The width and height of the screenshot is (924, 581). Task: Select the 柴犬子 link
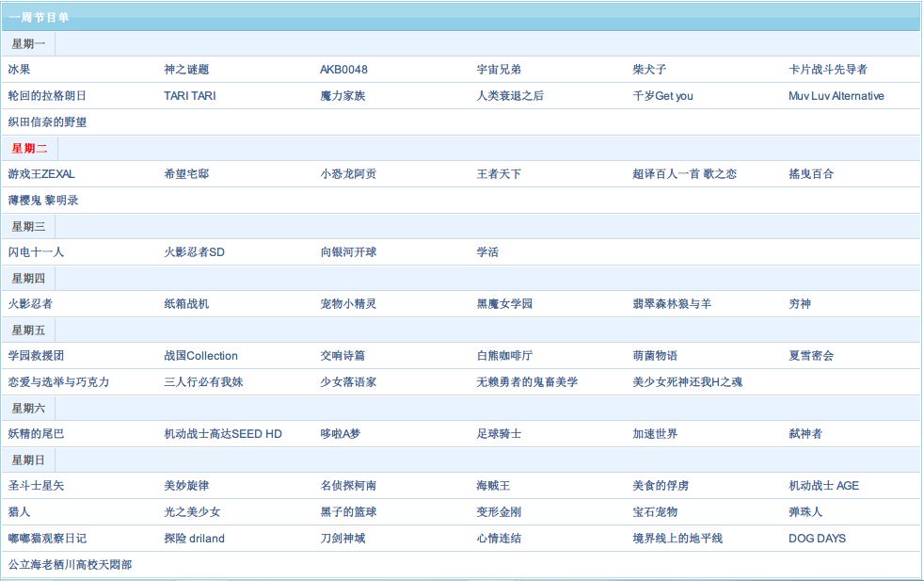click(649, 70)
